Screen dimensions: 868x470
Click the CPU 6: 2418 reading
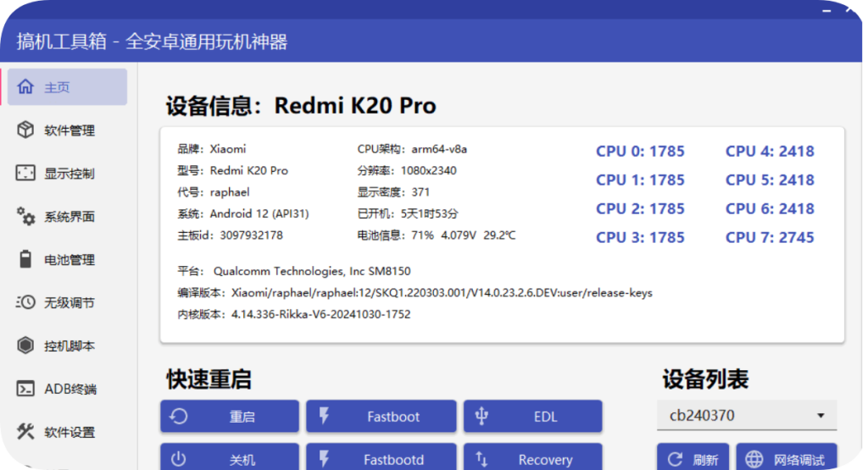click(x=770, y=208)
